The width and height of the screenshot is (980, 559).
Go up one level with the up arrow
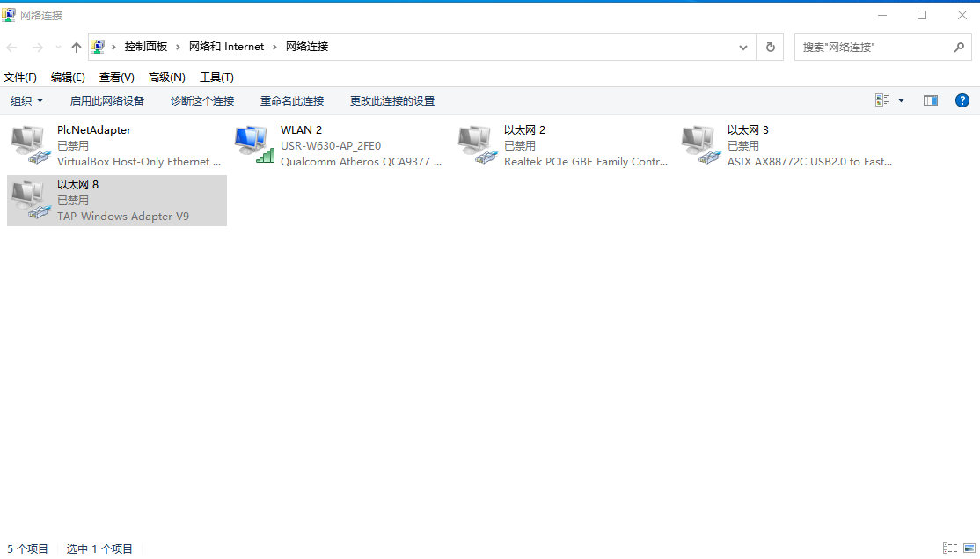click(77, 48)
